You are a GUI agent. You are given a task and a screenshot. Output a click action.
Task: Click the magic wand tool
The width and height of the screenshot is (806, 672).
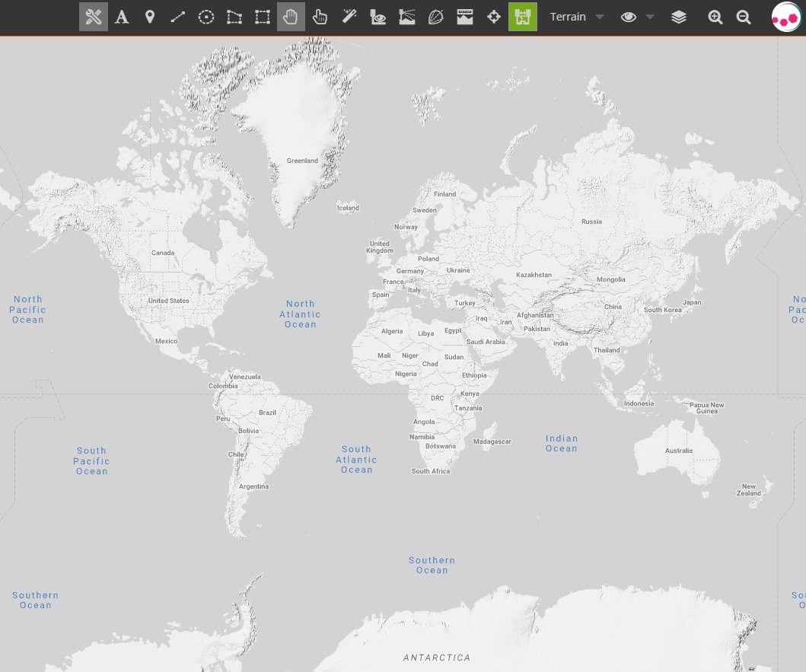349,17
